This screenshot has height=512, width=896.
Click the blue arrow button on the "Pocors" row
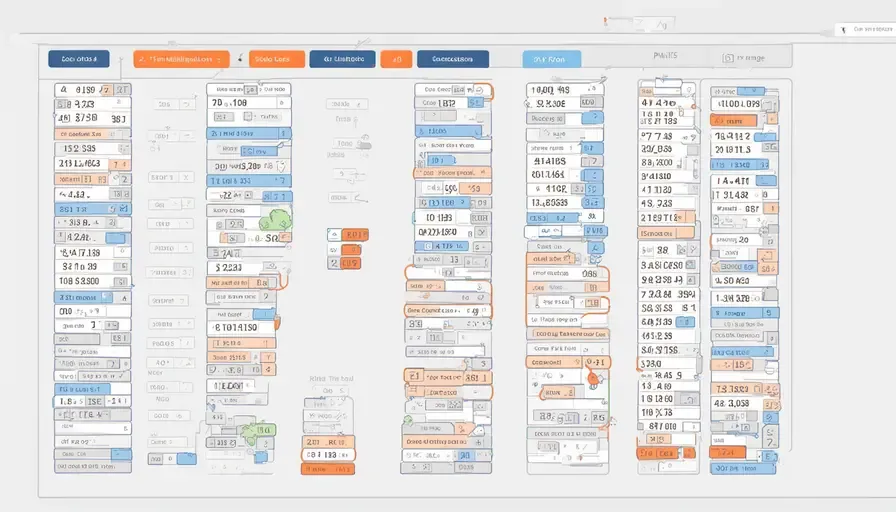[x=593, y=118]
